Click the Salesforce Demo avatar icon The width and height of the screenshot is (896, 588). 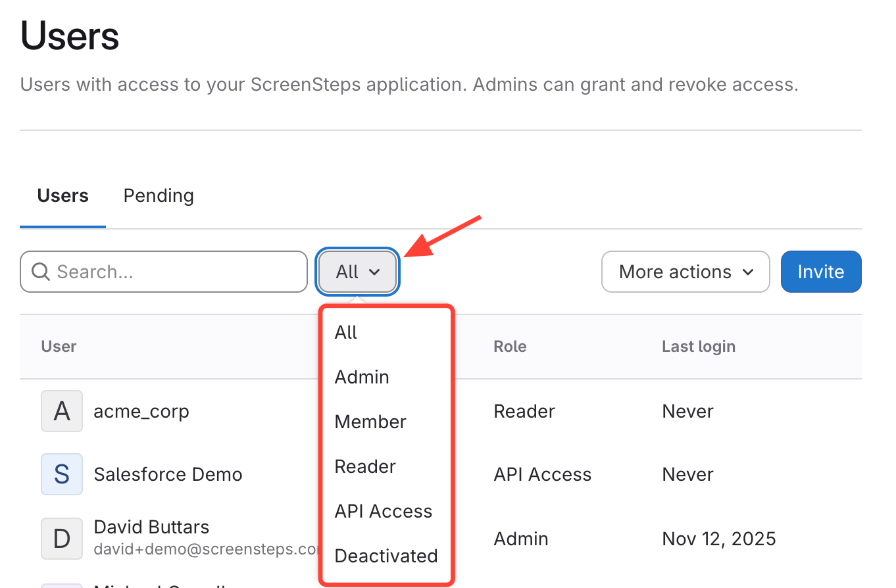pyautogui.click(x=62, y=474)
